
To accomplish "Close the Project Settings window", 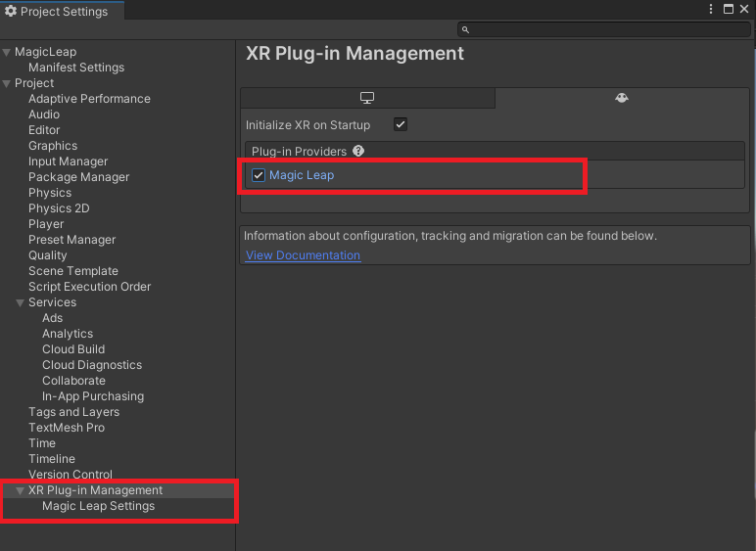I will (x=744, y=9).
